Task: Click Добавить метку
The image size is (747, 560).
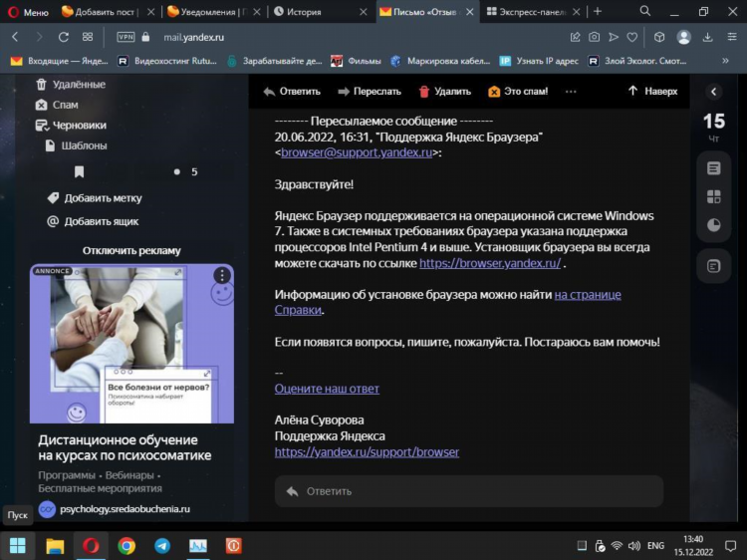Action: 95,197
